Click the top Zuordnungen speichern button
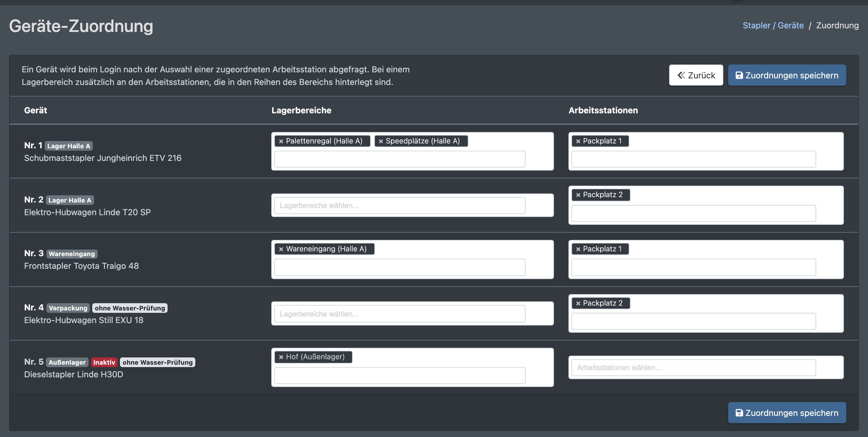This screenshot has height=437, width=868. pos(787,75)
